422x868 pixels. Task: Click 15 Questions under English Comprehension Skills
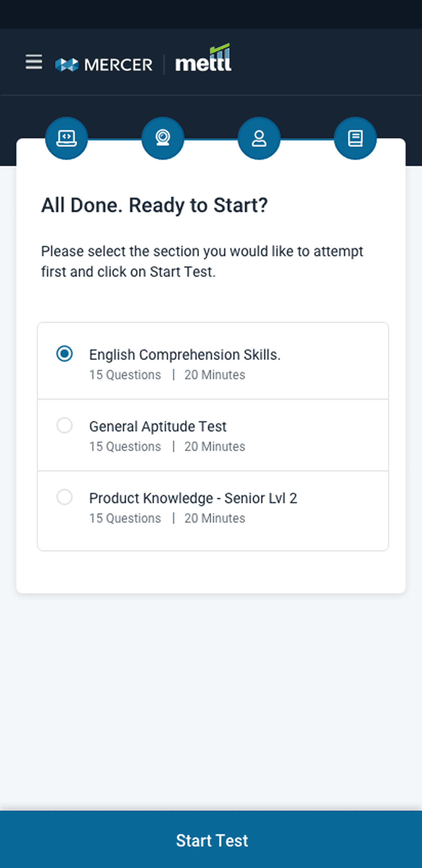125,375
